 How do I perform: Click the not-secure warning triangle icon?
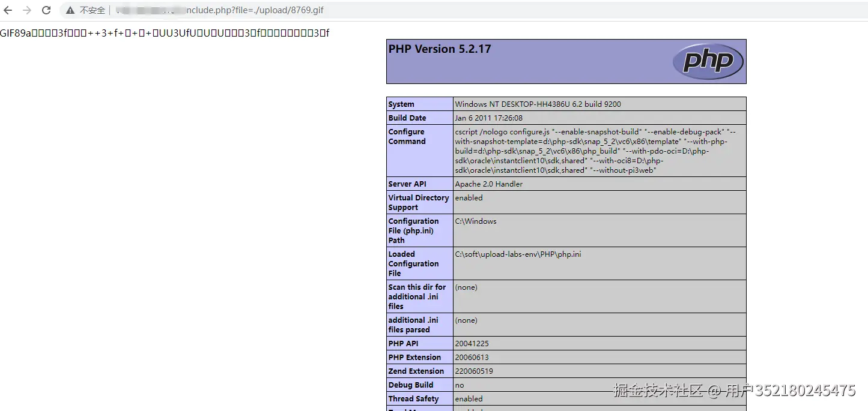pos(71,10)
